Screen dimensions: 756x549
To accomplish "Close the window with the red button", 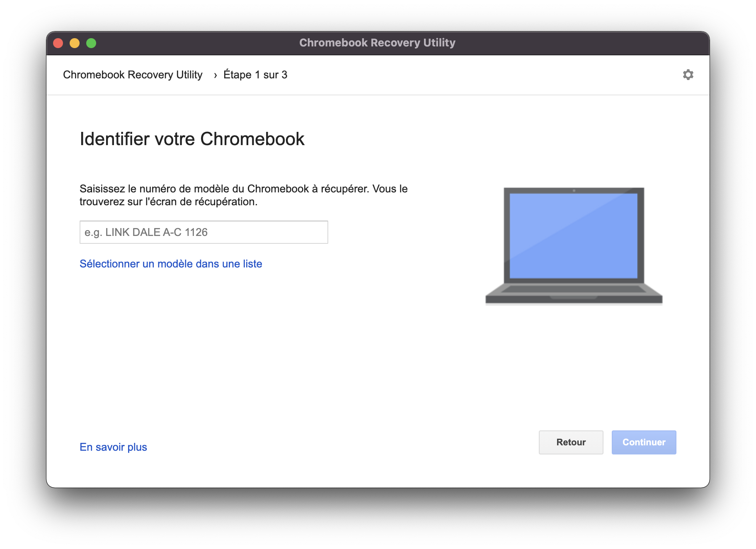I will pyautogui.click(x=58, y=43).
